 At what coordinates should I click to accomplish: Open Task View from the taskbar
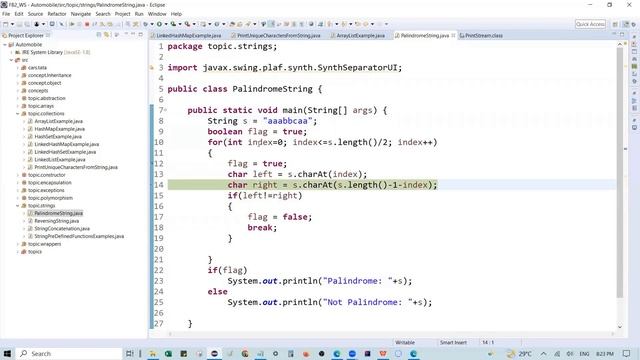[129, 353]
